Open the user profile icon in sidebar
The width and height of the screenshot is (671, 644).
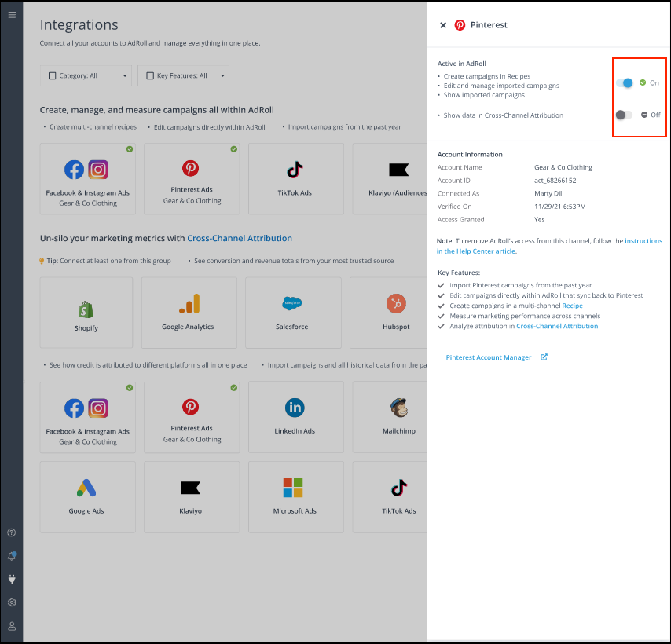(12, 626)
